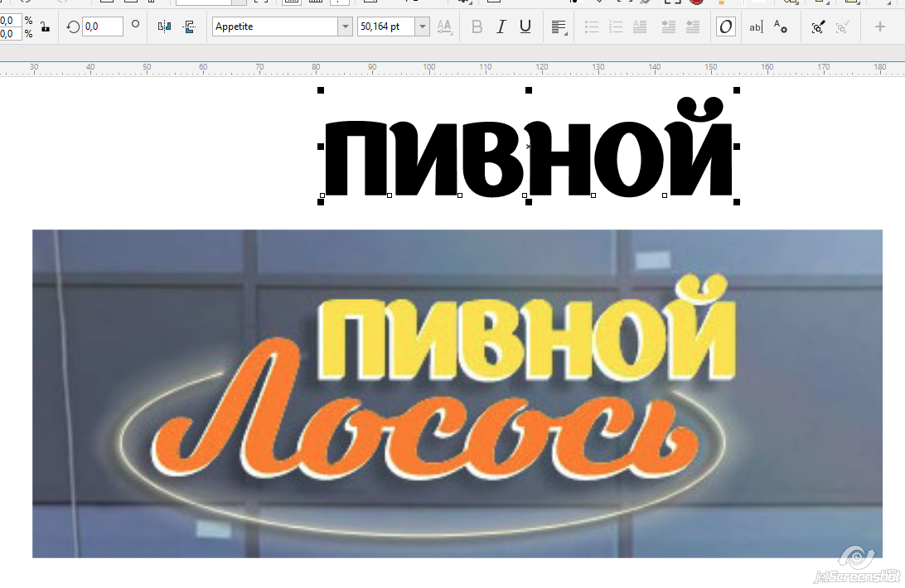Screen dimensions: 905x588
Task: Click the rotation angle arrow icon
Action: (73, 27)
